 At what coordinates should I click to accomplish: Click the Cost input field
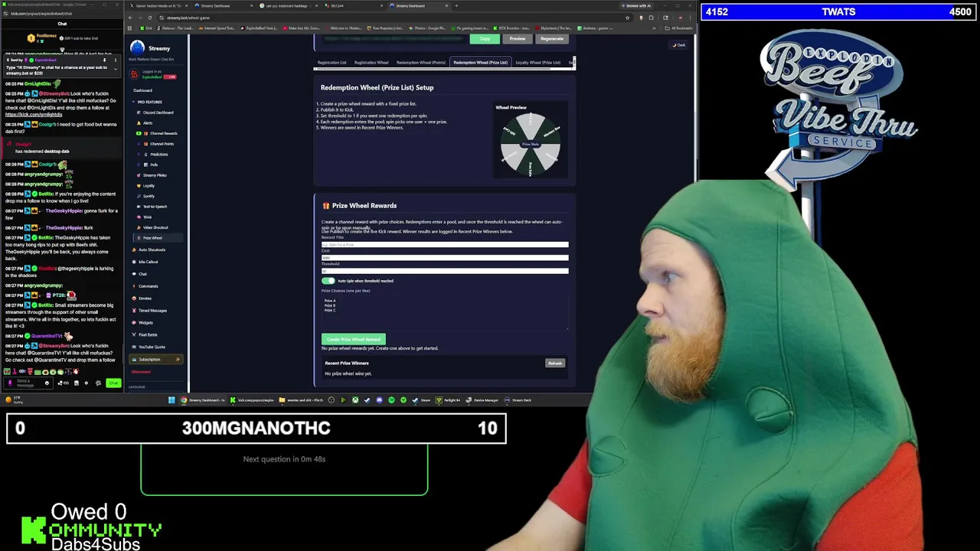445,258
